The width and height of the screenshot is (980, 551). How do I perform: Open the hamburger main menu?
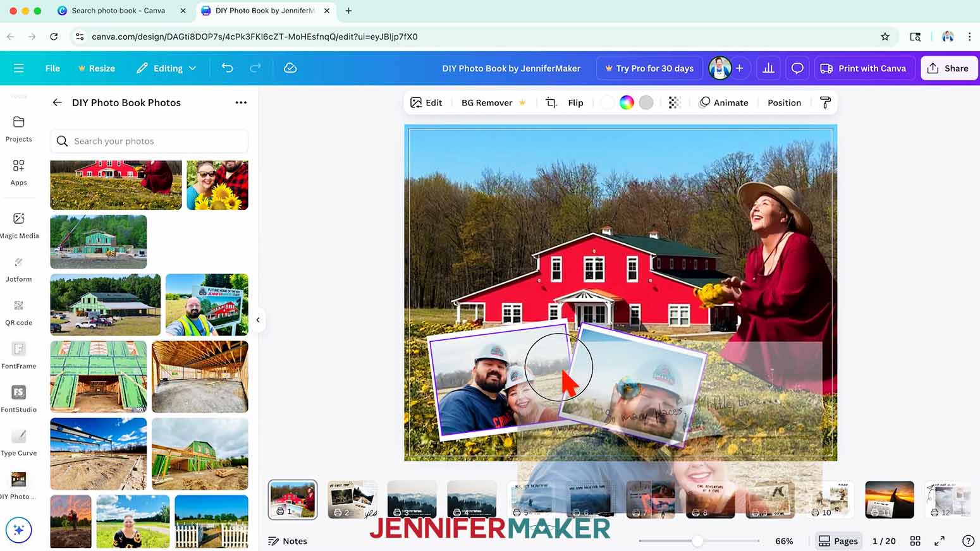point(18,68)
